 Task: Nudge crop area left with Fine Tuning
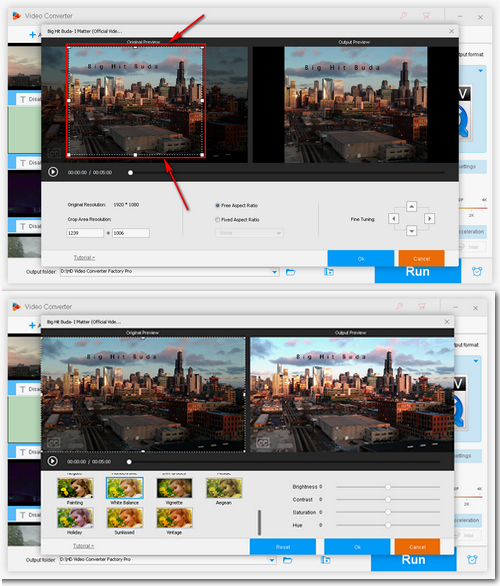(x=393, y=219)
